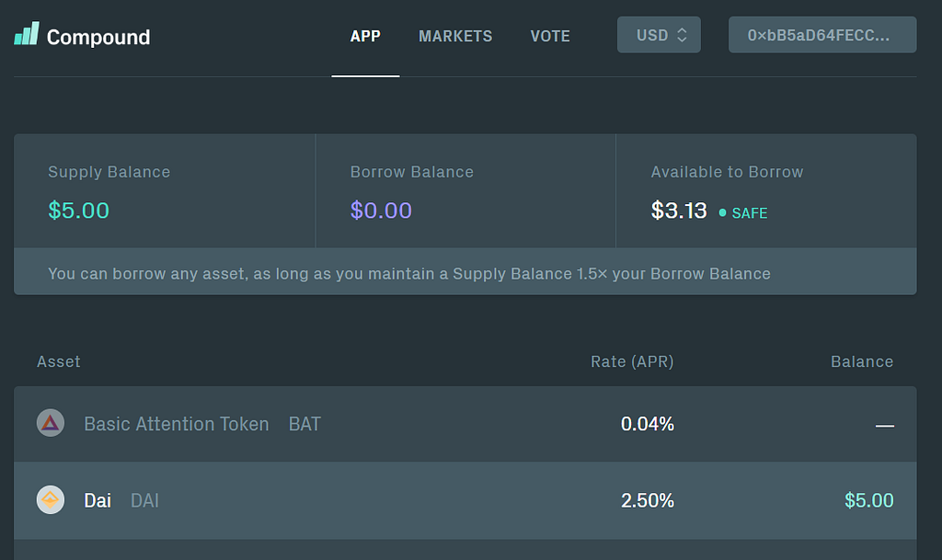
Task: Open the USD currency selector
Action: (659, 35)
